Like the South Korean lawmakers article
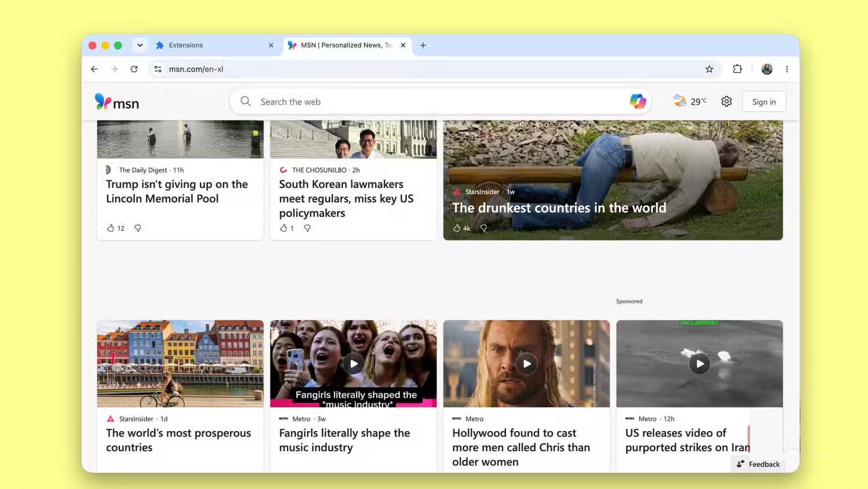The image size is (868, 489). point(284,228)
